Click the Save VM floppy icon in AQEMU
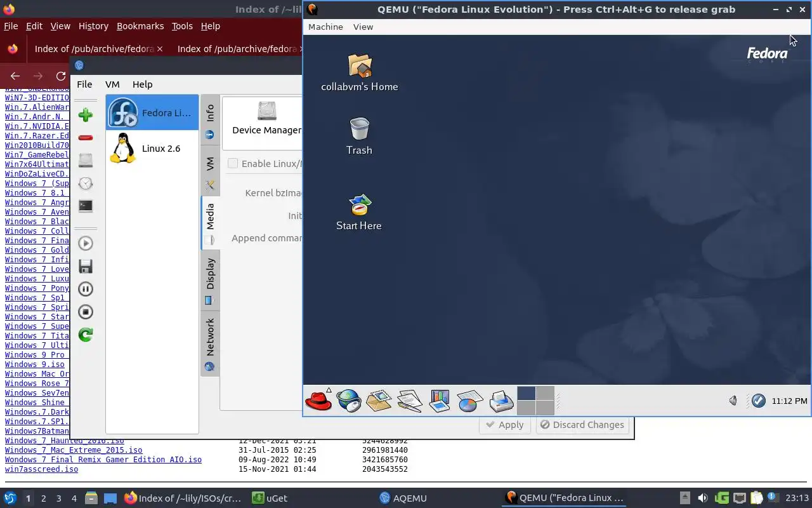Screen dimensions: 812x508 [86, 266]
